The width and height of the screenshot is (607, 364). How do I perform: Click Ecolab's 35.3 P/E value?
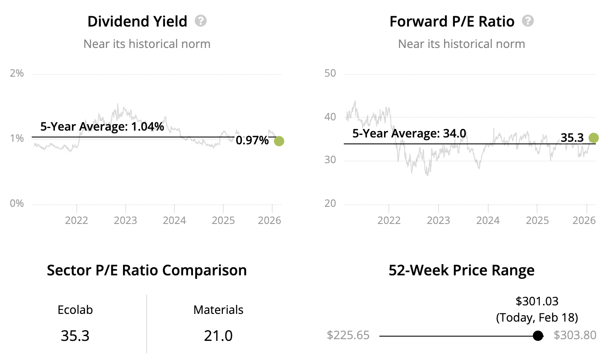75,335
